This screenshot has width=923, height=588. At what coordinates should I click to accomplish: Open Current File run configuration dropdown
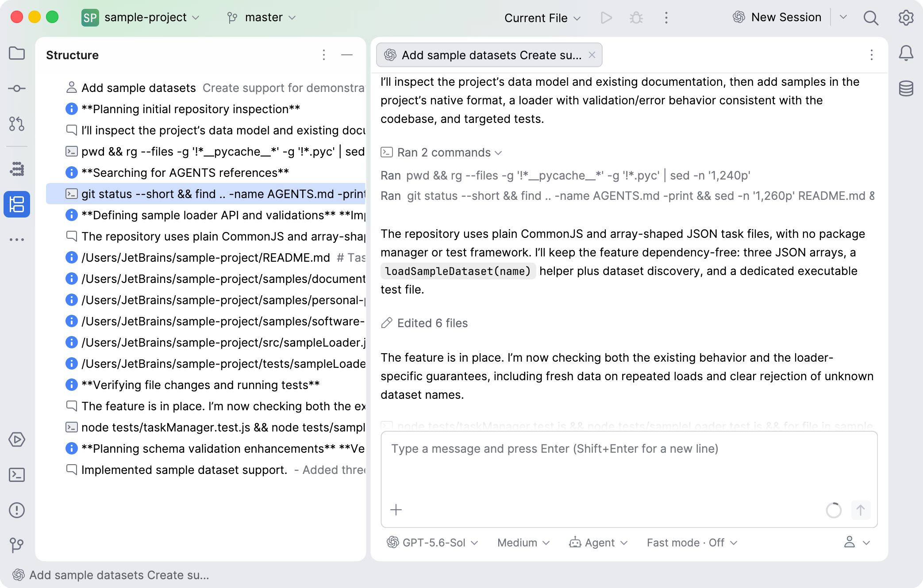coord(542,18)
